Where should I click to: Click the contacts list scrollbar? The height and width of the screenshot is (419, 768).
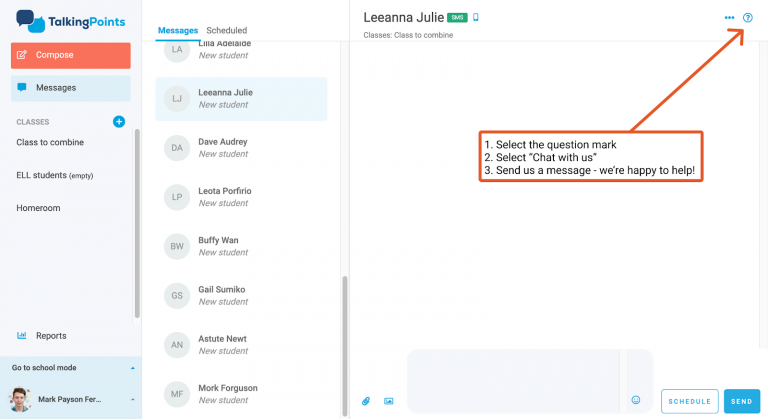[x=345, y=345]
